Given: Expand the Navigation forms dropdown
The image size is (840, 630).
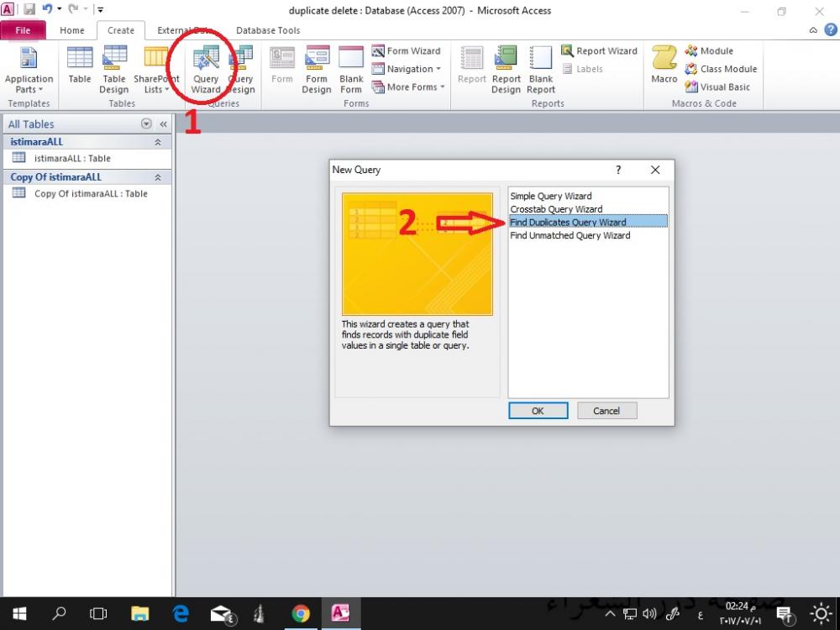Looking at the screenshot, I should pos(406,69).
